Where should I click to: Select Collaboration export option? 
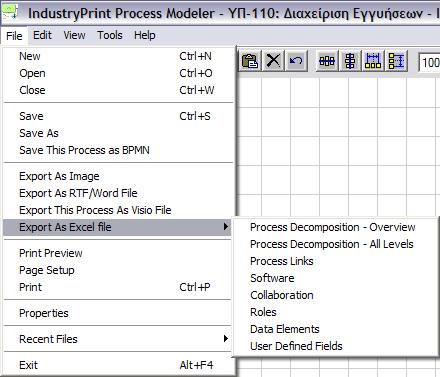pos(335,295)
